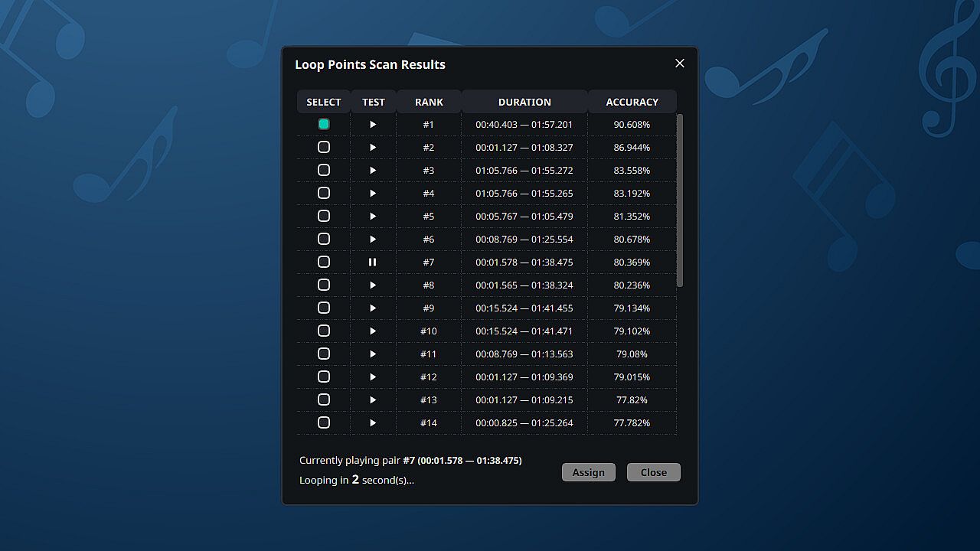This screenshot has height=551, width=980.
Task: Click the Loop Points Scan Results title
Action: coord(371,64)
